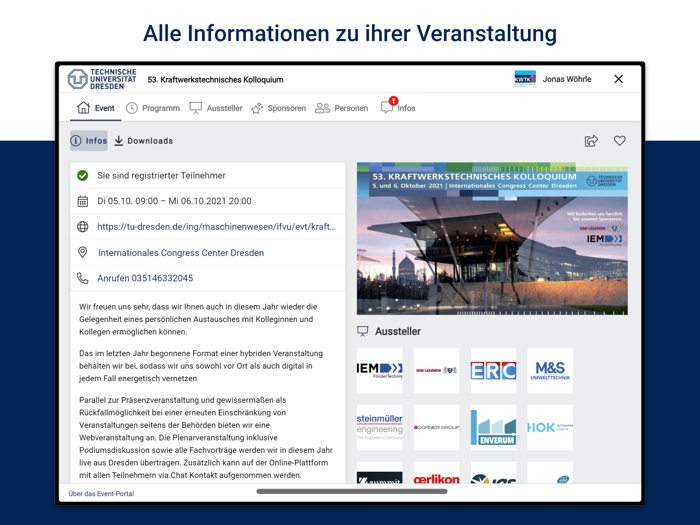The image size is (700, 525).
Task: Open Internationales Congress Center Dresden location
Action: click(x=181, y=253)
